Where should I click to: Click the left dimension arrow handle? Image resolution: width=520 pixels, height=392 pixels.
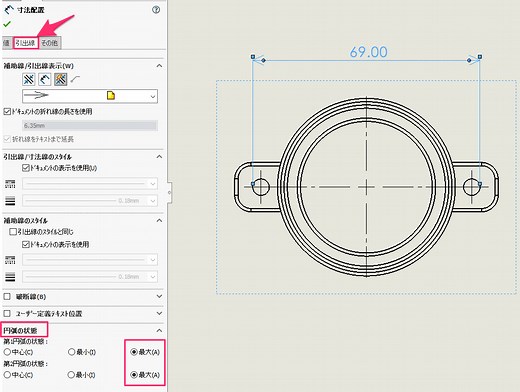263,60
